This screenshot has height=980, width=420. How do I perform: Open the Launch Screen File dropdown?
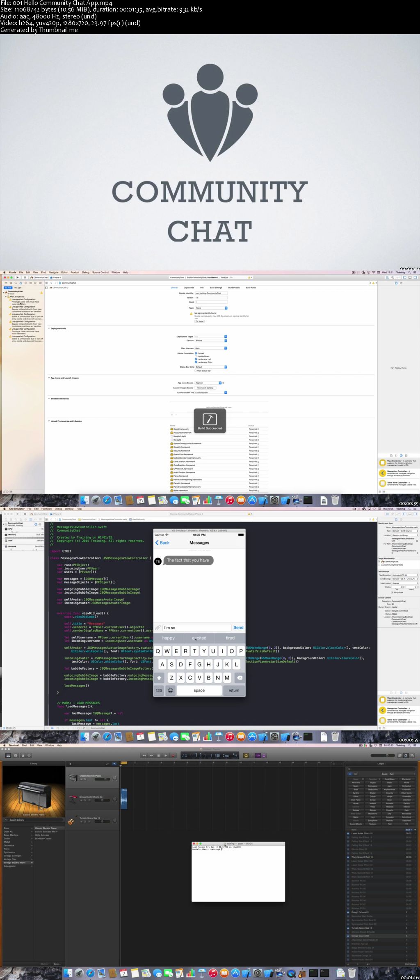coord(211,392)
